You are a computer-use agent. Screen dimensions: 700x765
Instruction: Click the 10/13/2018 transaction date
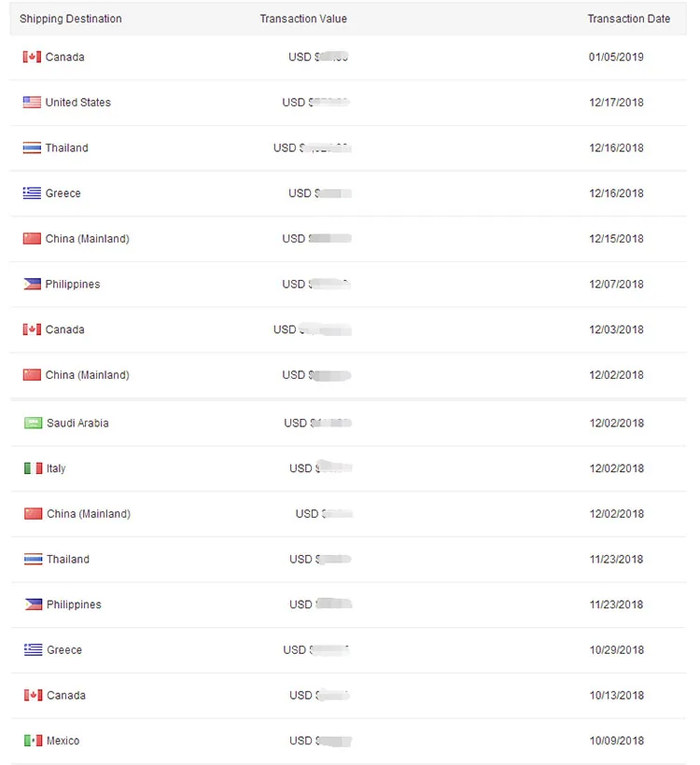pyautogui.click(x=616, y=695)
